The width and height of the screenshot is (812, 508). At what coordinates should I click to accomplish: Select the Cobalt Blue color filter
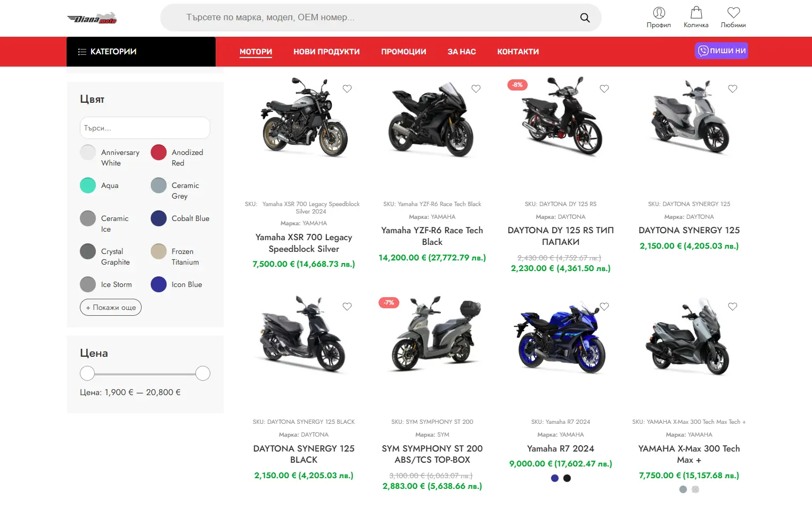pyautogui.click(x=159, y=218)
